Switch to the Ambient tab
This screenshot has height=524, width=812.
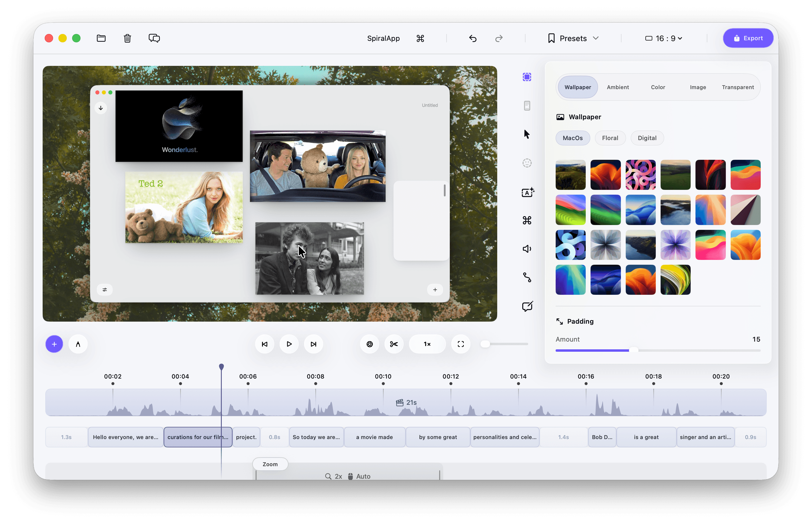coord(618,87)
